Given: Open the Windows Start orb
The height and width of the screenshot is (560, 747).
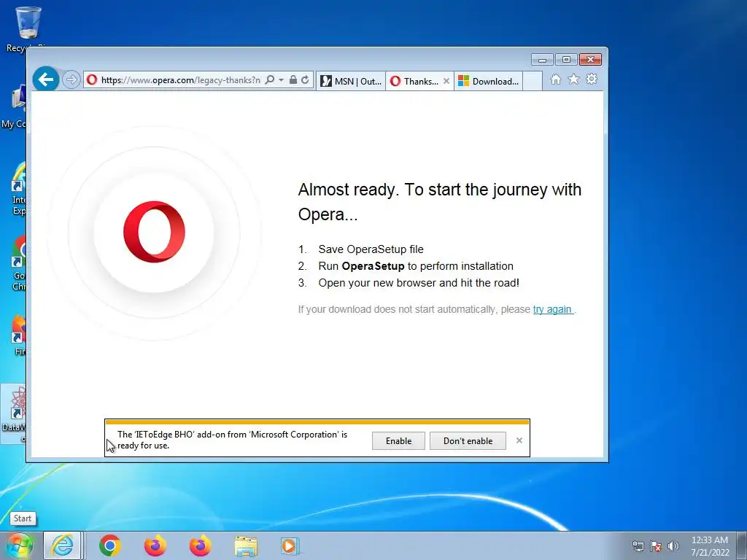Looking at the screenshot, I should (x=20, y=545).
